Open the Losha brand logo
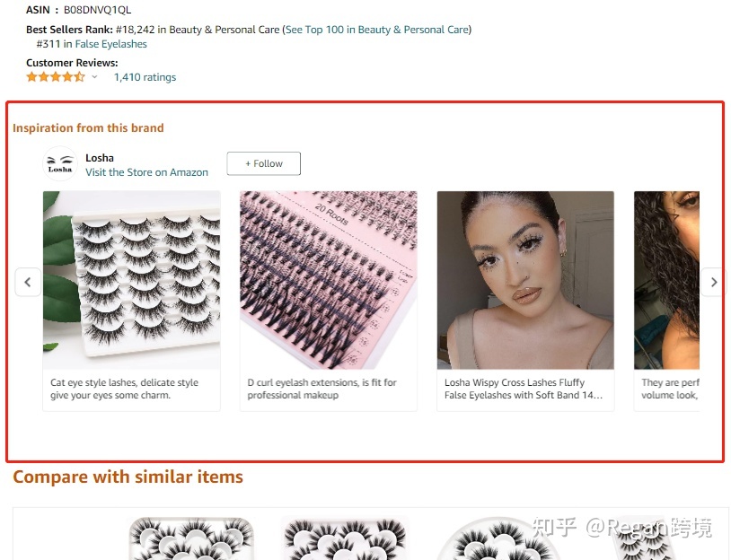 click(x=60, y=164)
